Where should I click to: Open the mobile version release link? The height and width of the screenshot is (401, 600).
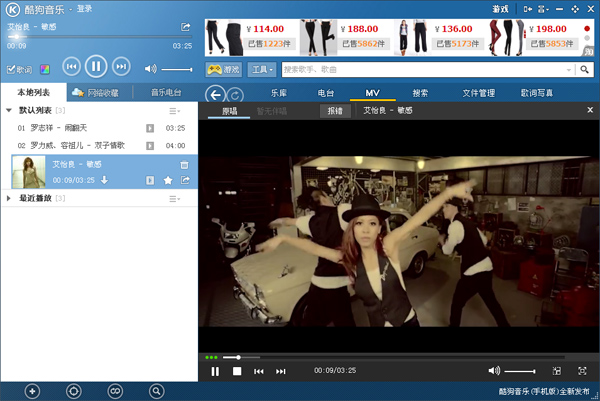(544, 391)
